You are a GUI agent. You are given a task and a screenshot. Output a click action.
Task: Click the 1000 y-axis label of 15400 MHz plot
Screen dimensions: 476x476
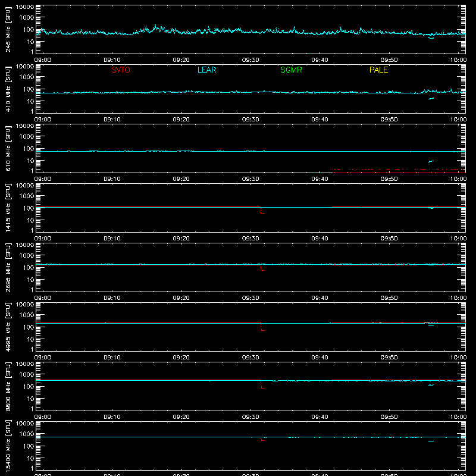tap(27, 434)
